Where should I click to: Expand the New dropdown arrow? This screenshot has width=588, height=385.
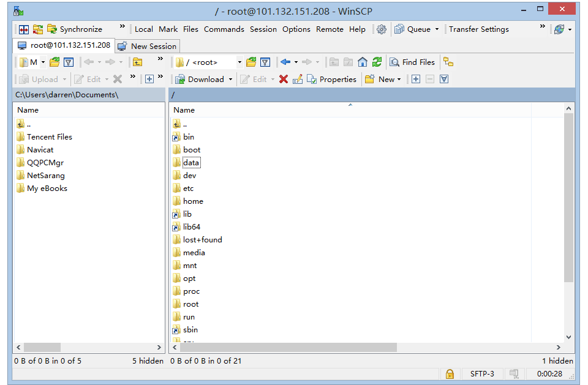[399, 79]
